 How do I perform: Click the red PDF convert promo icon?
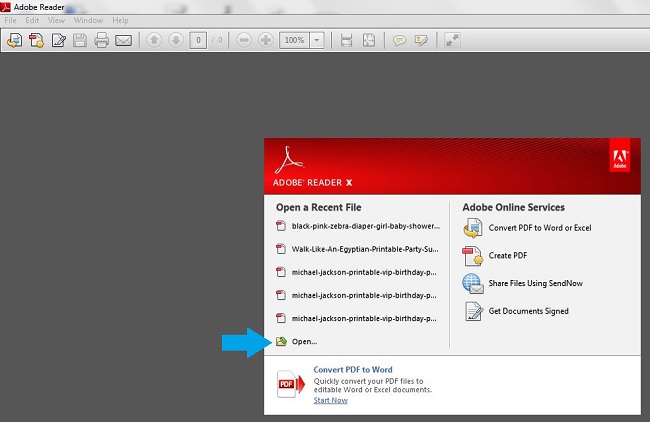click(291, 384)
